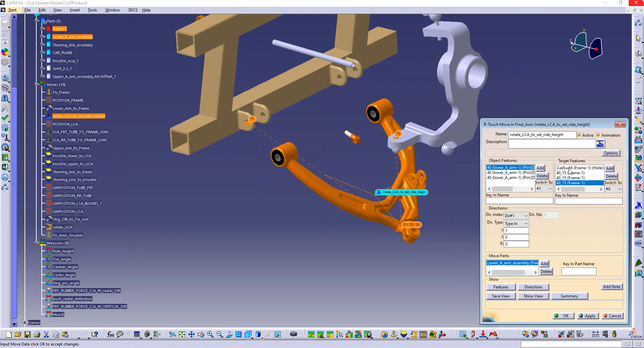Click the Summary button
The height and width of the screenshot is (348, 644).
pos(569,296)
